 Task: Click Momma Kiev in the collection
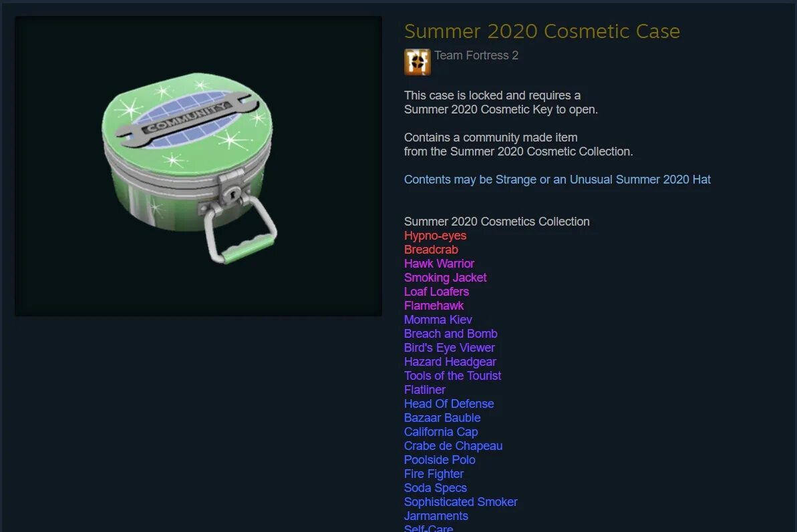438,320
